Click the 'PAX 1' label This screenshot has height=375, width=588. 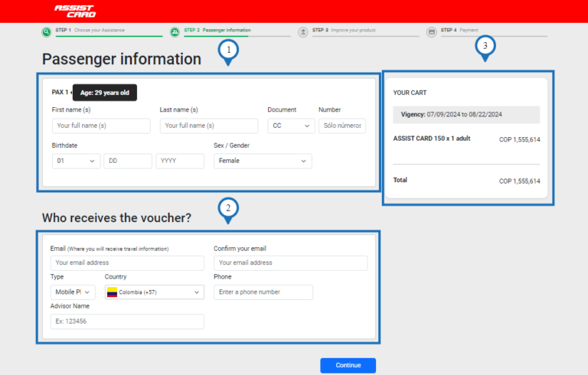(60, 93)
